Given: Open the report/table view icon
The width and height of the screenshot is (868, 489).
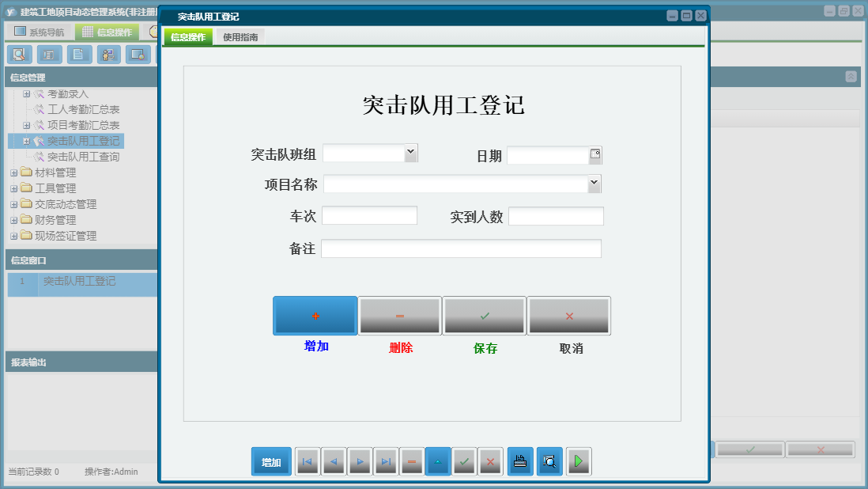Looking at the screenshot, I should [x=49, y=55].
